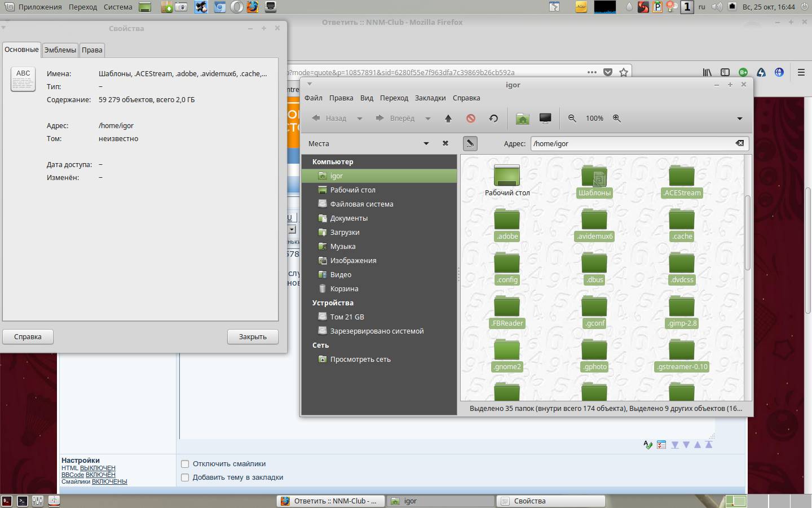Switch to the 'Эмблемы' tab

pos(60,50)
